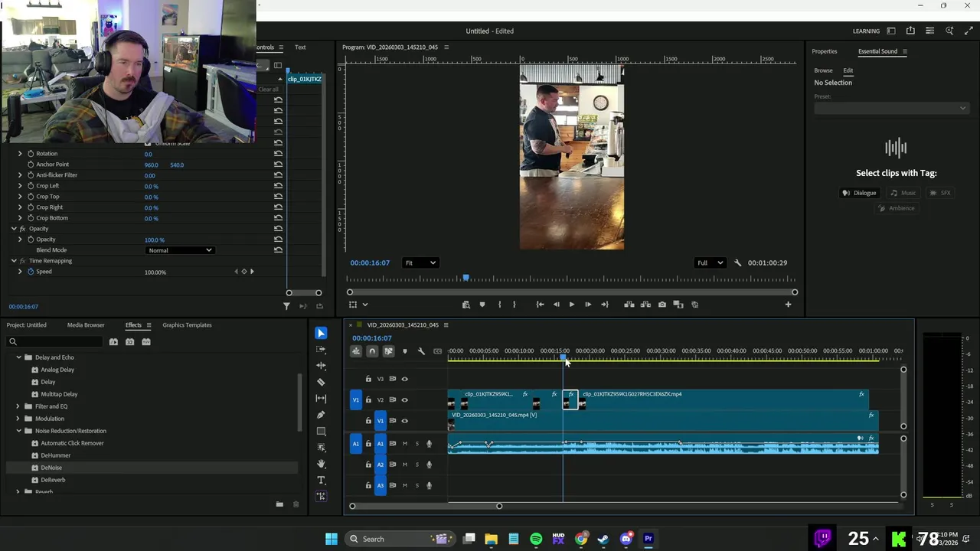Open the Browse tab in Essential Sound
Image resolution: width=980 pixels, height=551 pixels.
point(823,70)
